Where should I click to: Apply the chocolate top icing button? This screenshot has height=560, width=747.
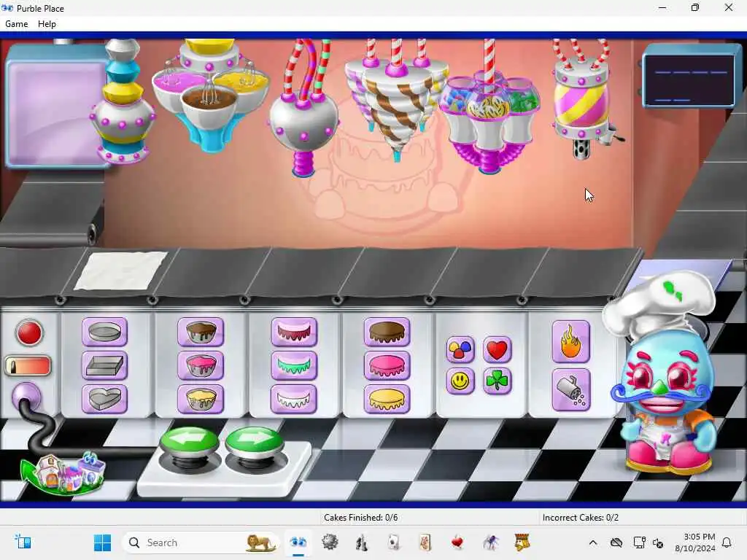(x=387, y=332)
